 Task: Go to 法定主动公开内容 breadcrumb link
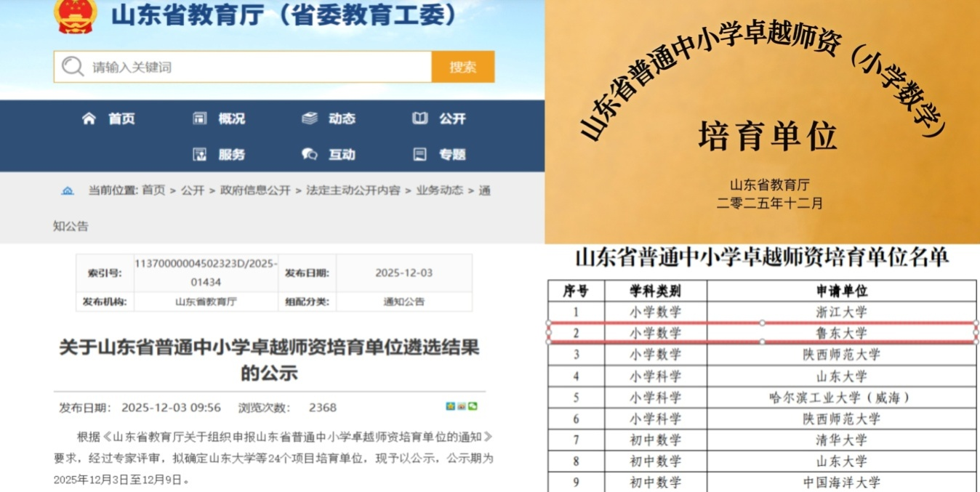pos(353,190)
